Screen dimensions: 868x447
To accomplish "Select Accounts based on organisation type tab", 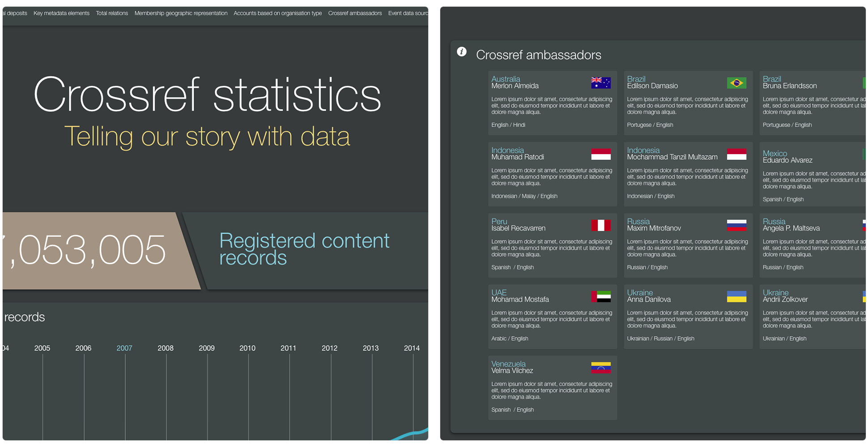I will pos(277,13).
